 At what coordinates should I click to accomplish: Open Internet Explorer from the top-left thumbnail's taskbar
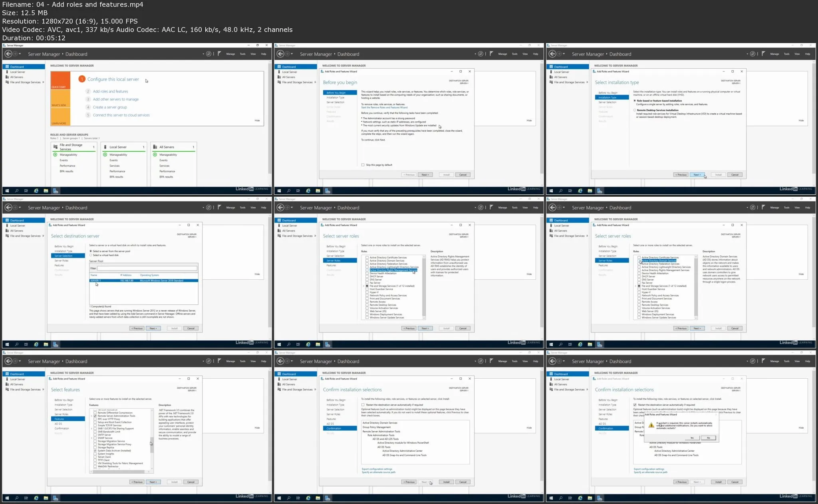pyautogui.click(x=36, y=191)
